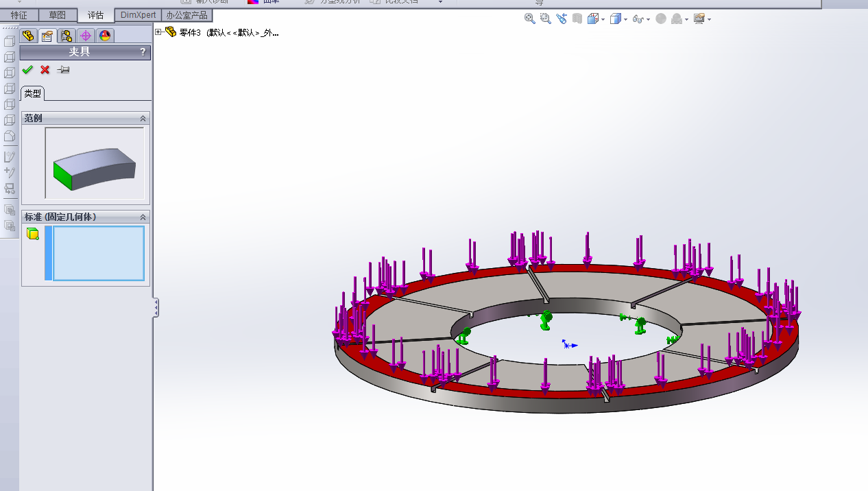The image size is (868, 491).
Task: Click the Previous View icon
Action: [562, 19]
